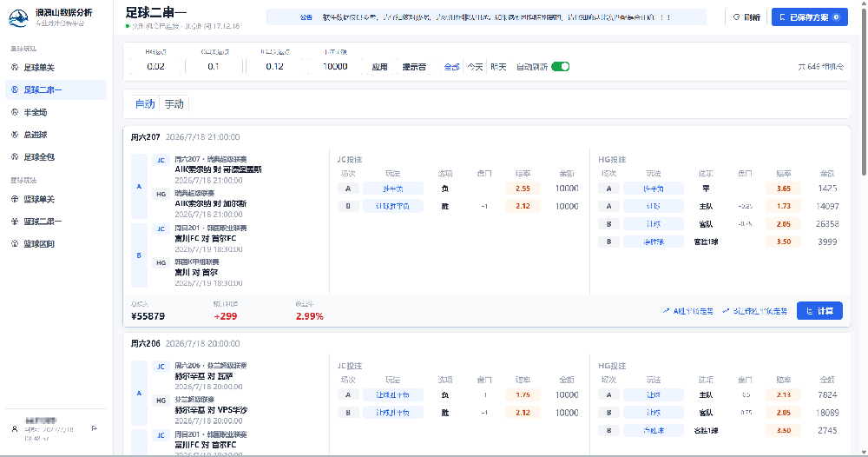
Task: Click the 周六207 card header
Action: (186, 136)
